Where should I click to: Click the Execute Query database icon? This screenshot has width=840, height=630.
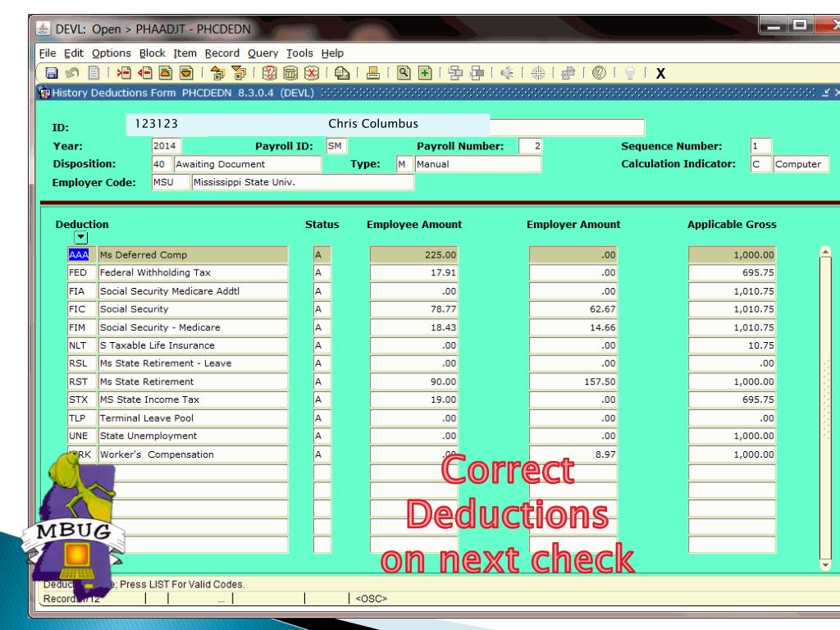tap(290, 73)
